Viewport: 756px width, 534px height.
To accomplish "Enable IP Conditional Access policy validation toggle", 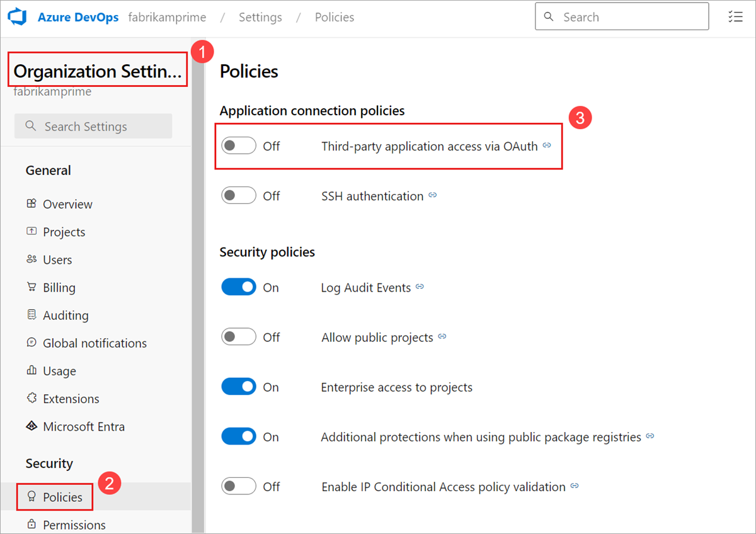I will 238,486.
